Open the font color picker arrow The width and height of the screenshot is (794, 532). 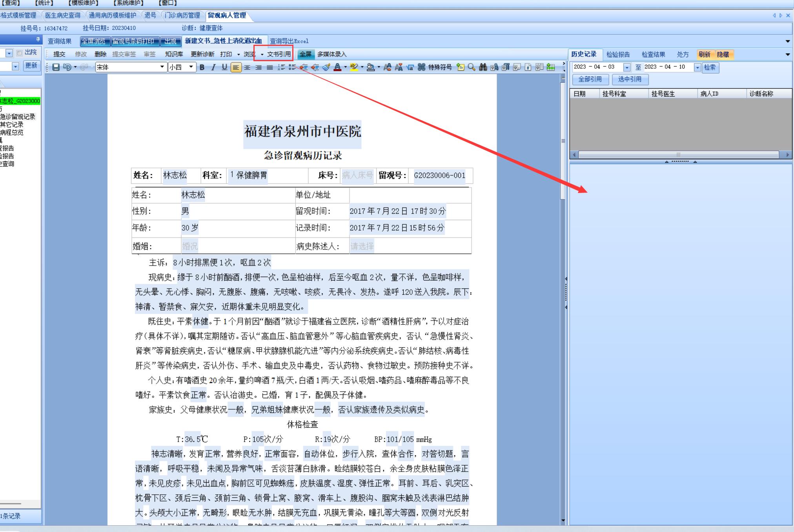345,67
